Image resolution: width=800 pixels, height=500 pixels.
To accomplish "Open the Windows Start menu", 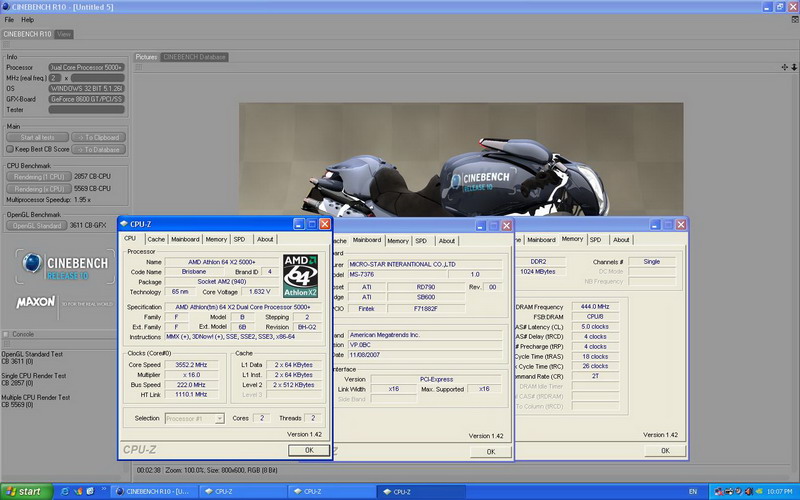I will tap(24, 491).
